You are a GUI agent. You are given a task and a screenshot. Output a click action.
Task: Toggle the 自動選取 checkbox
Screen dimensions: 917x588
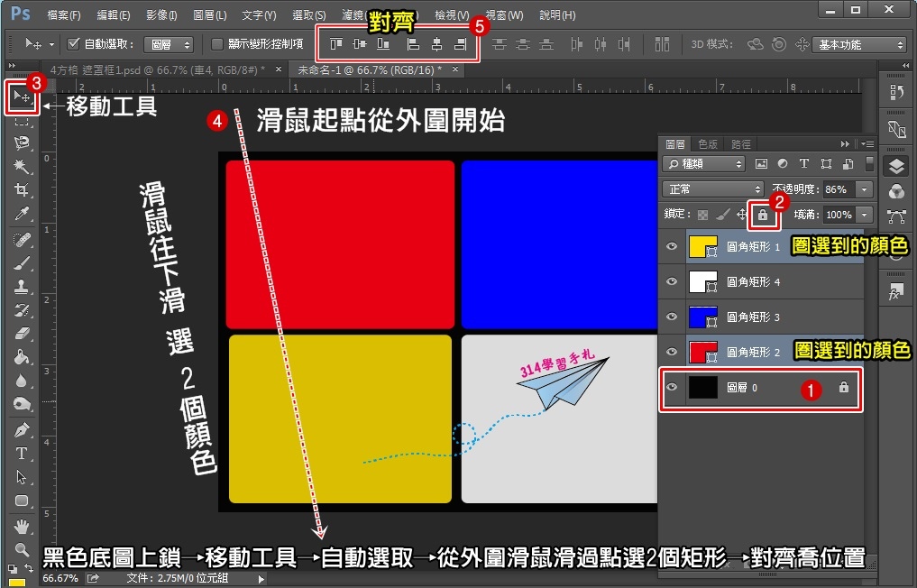click(x=73, y=44)
